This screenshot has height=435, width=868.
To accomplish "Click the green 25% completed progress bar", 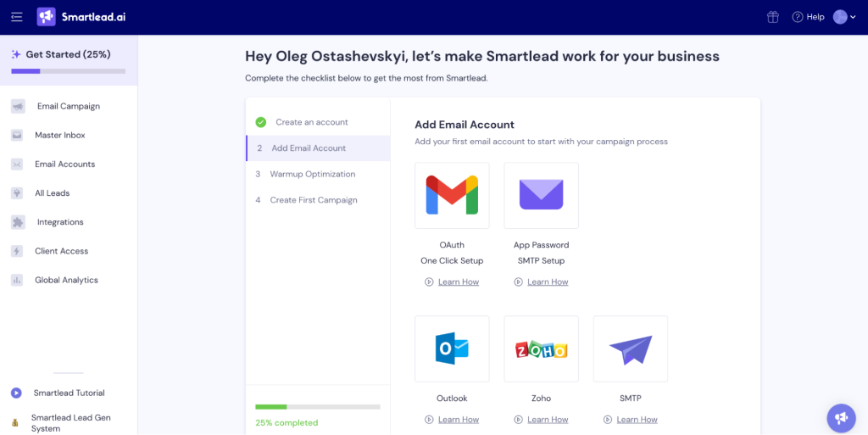I will [318, 407].
